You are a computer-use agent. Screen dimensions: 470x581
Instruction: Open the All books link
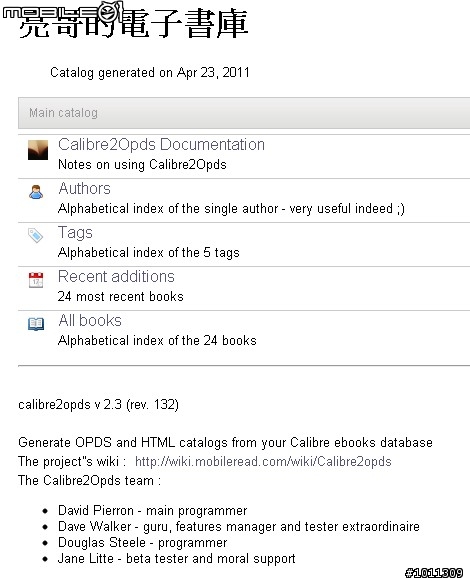point(90,321)
